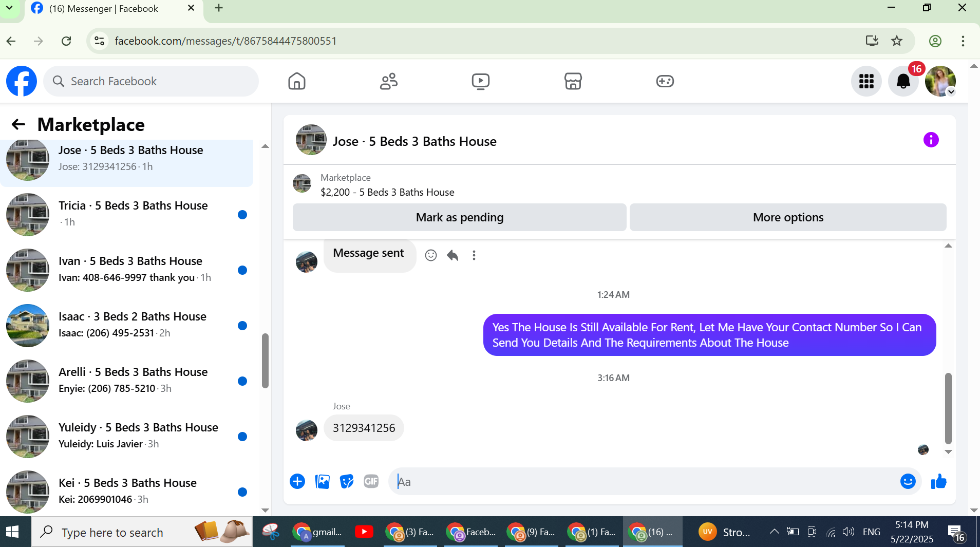Open Ivan 5 Beds 3 Baths House conversation

click(126, 270)
